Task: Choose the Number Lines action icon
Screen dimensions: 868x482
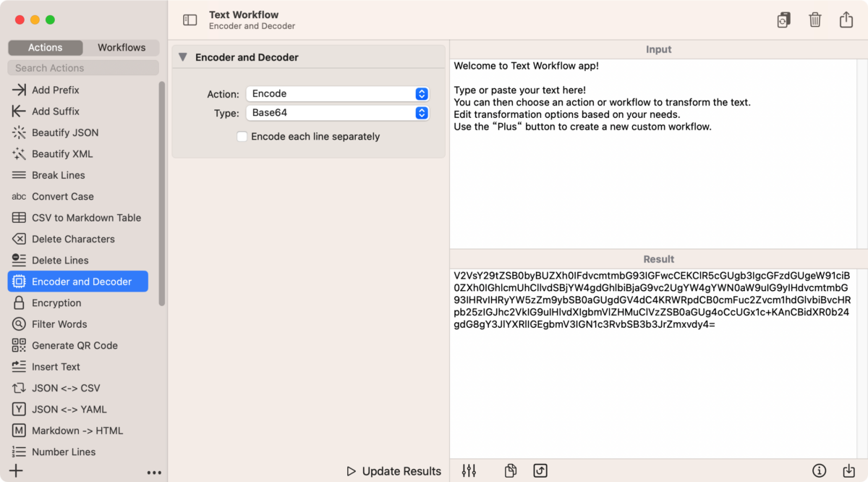Action: 19,452
